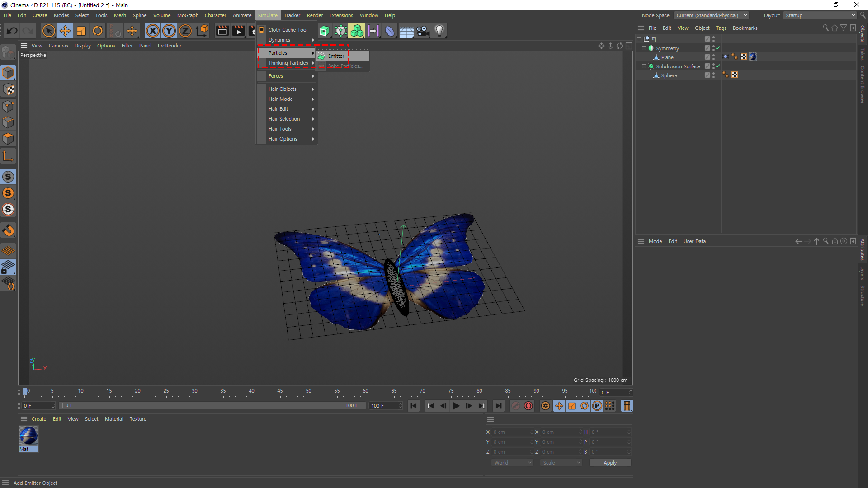Toggle Sphere visibility dots

tap(713, 75)
